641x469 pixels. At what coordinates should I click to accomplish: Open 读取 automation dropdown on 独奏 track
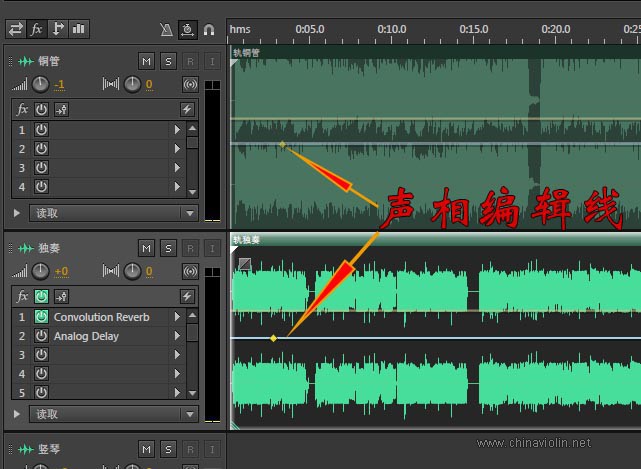189,414
